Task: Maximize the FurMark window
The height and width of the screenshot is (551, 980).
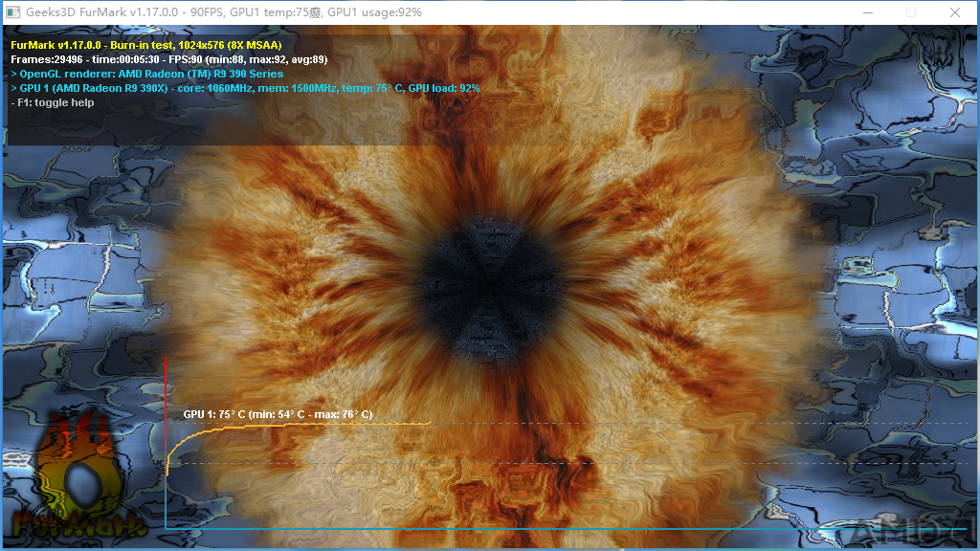Action: (911, 12)
